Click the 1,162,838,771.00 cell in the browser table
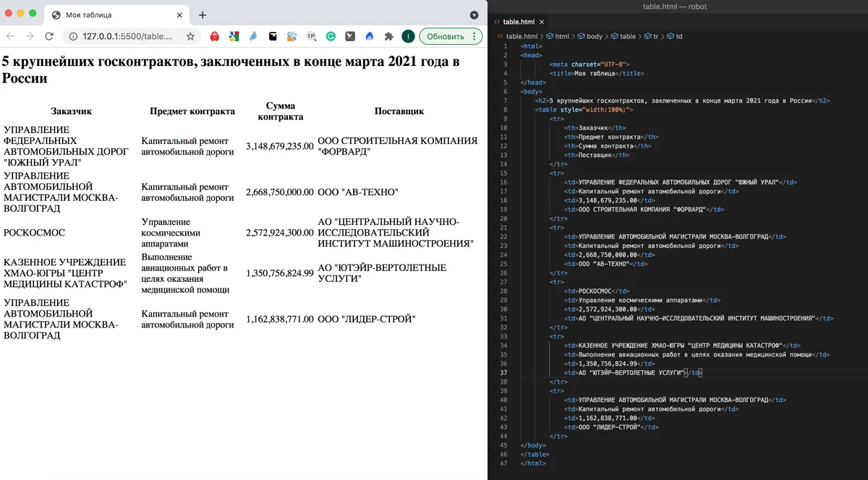 click(x=280, y=319)
